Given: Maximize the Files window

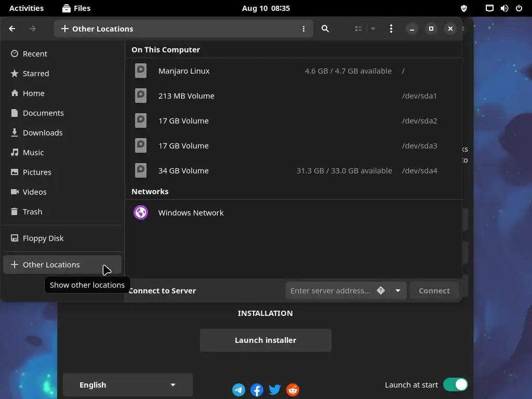Looking at the screenshot, I should [431, 29].
